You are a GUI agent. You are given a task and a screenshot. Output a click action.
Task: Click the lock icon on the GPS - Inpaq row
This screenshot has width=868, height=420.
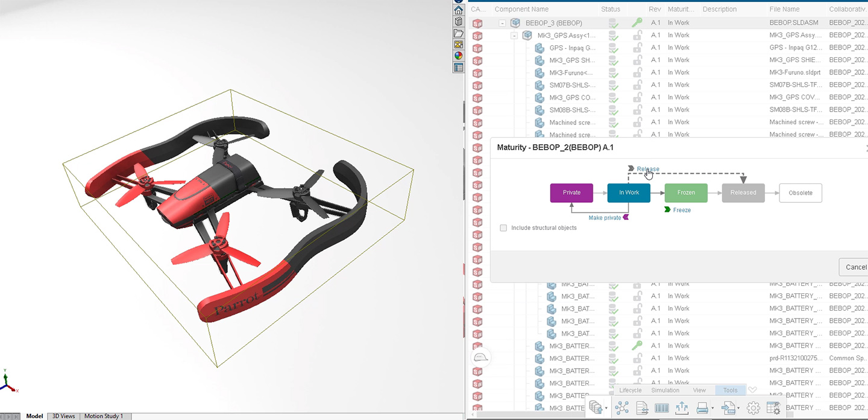pyautogui.click(x=637, y=47)
